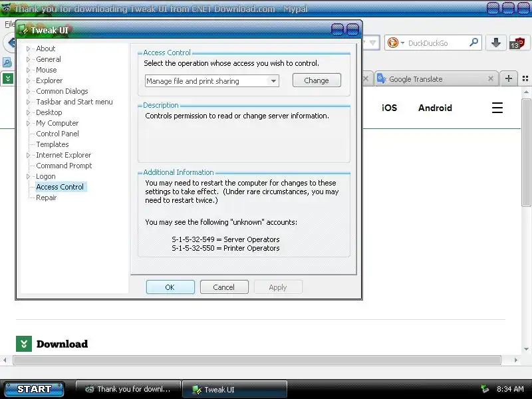Click the system tray icon

click(485, 389)
